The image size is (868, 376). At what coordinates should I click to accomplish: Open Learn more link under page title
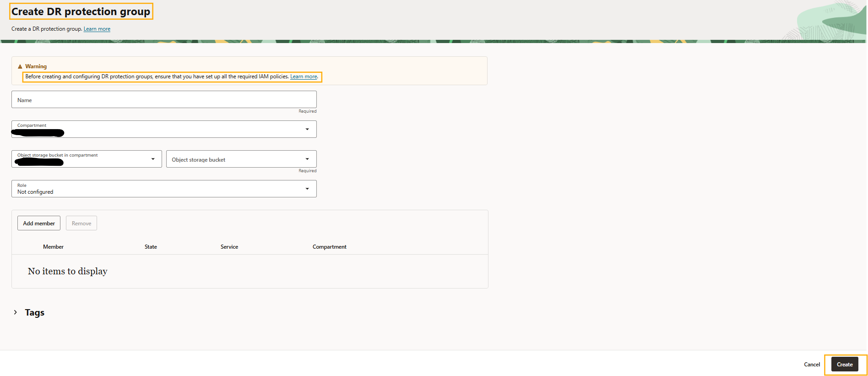click(97, 29)
